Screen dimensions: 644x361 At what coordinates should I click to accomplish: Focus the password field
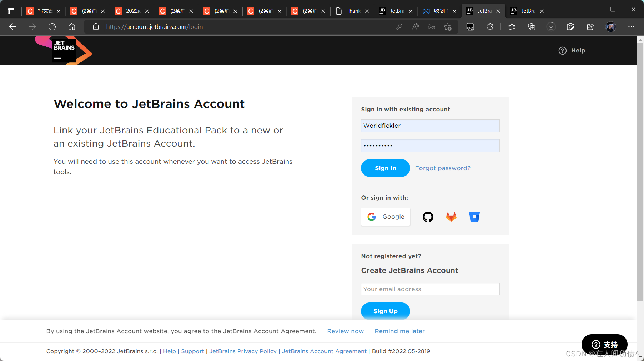coord(430,146)
